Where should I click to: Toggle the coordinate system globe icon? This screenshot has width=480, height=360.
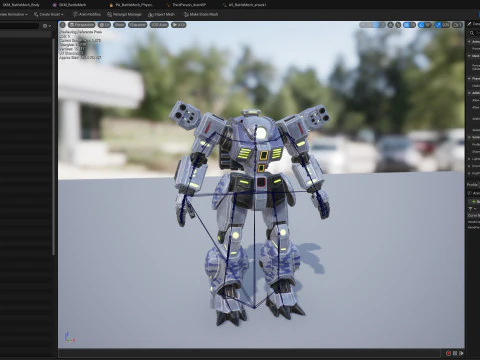390,25
